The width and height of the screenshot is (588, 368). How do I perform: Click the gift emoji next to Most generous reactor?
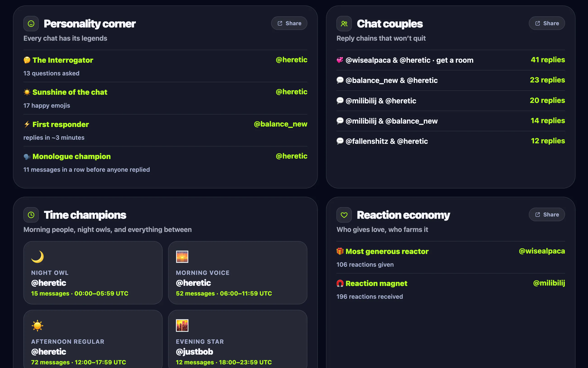pos(340,251)
